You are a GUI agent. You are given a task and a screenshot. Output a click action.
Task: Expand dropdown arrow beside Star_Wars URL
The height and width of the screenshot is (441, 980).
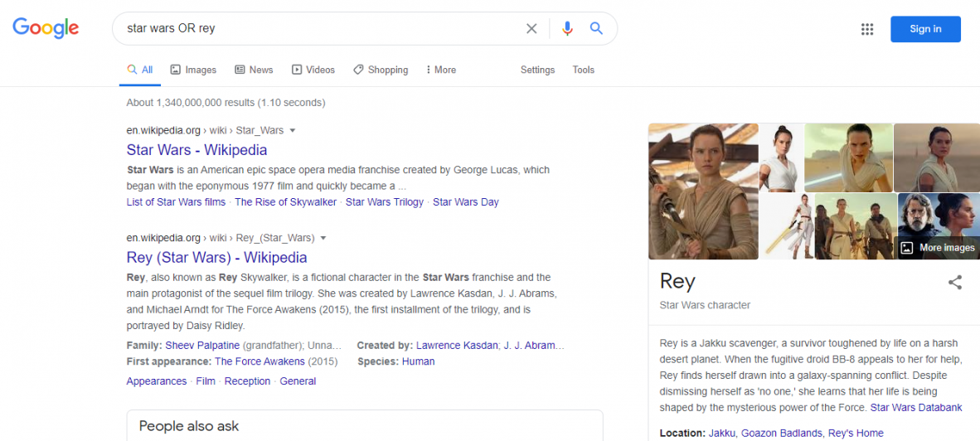(293, 131)
